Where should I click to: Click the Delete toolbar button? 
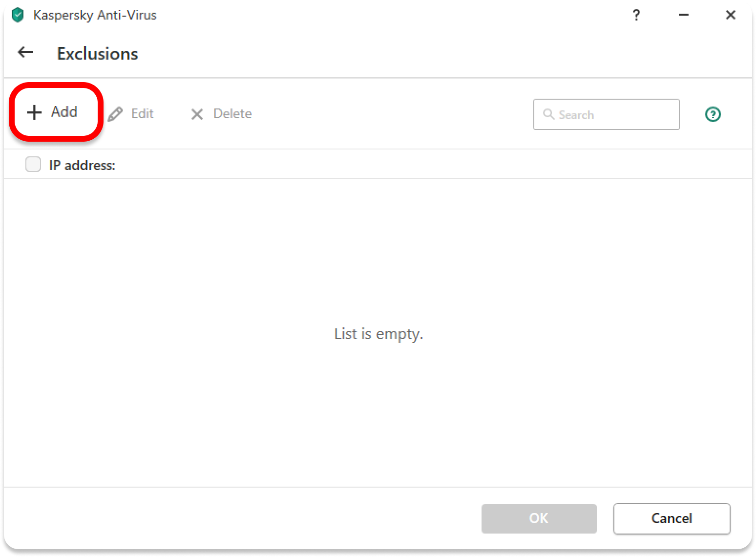[x=221, y=114]
